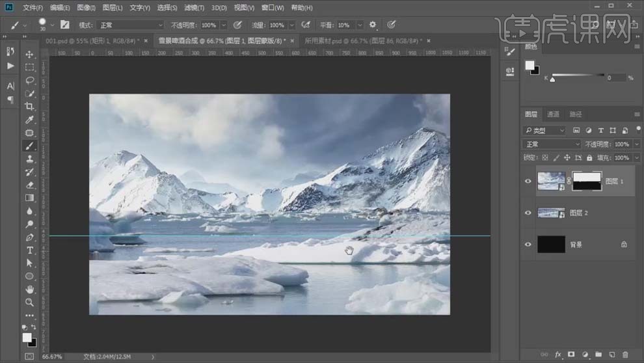Select the Clone Stamp tool
This screenshot has width=644, height=363.
(30, 159)
